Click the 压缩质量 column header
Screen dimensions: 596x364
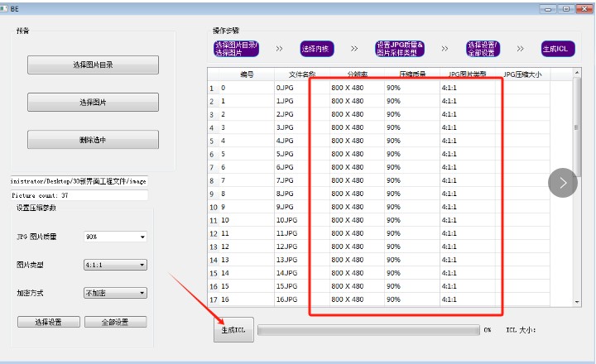pyautogui.click(x=412, y=74)
